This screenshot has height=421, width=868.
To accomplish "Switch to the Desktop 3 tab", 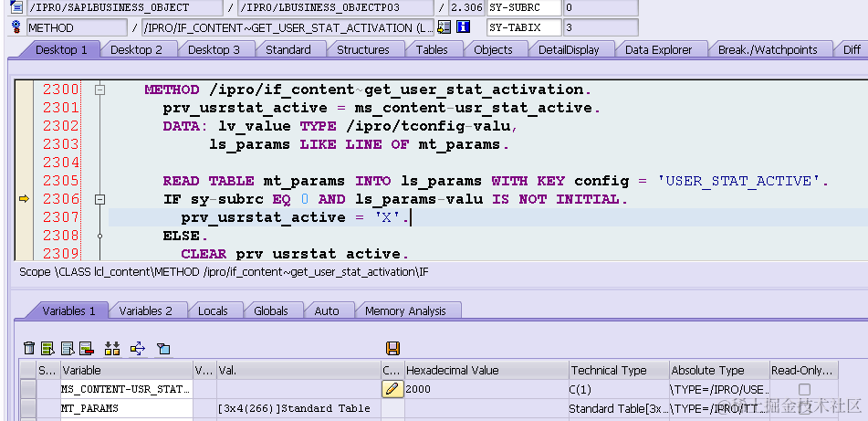I will (x=214, y=50).
